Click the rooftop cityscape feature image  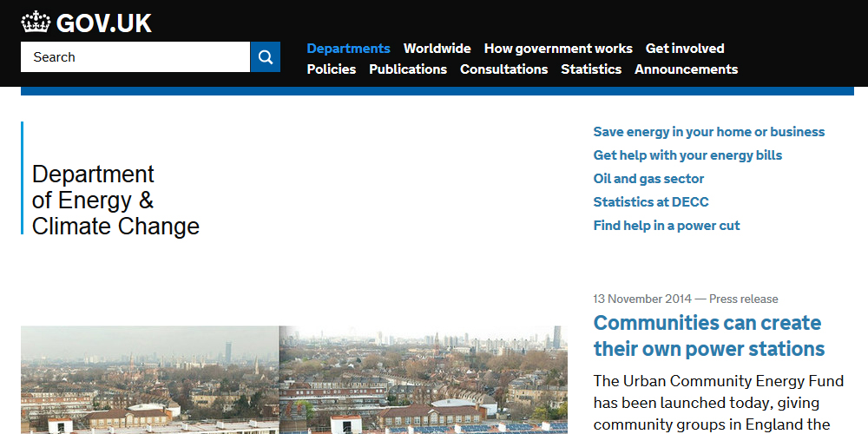click(294, 380)
